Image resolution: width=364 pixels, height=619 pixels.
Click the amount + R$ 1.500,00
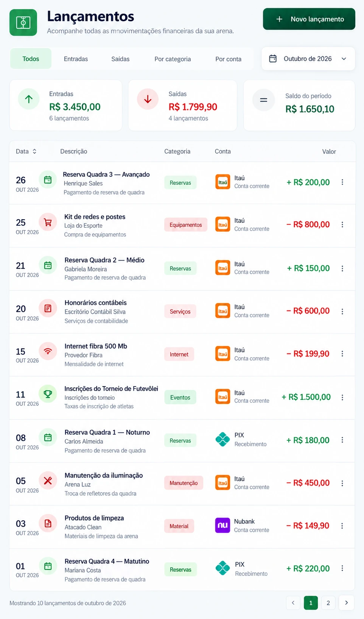click(306, 397)
